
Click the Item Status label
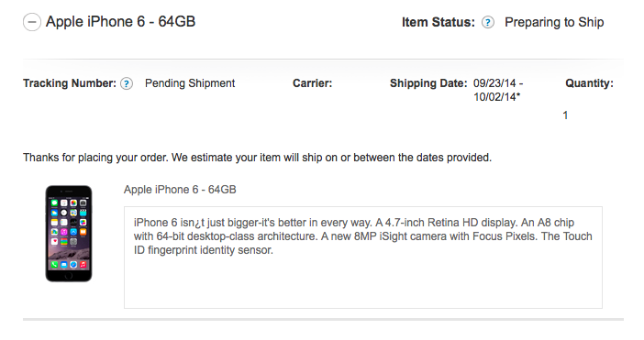coord(439,22)
